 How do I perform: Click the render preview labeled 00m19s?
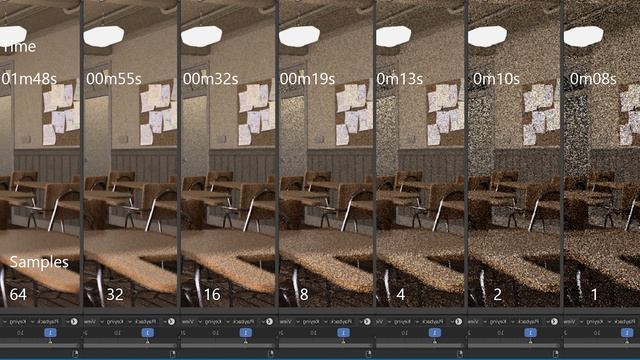pyautogui.click(x=326, y=153)
